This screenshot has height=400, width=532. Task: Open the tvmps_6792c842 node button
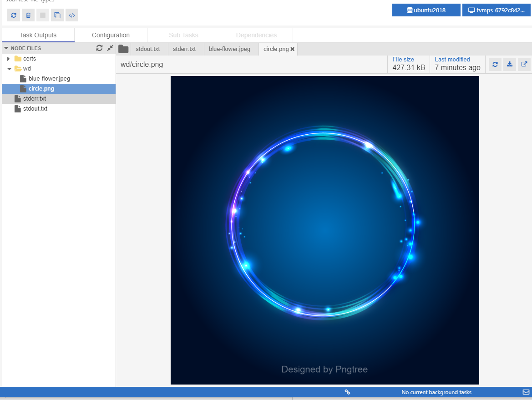coord(496,10)
